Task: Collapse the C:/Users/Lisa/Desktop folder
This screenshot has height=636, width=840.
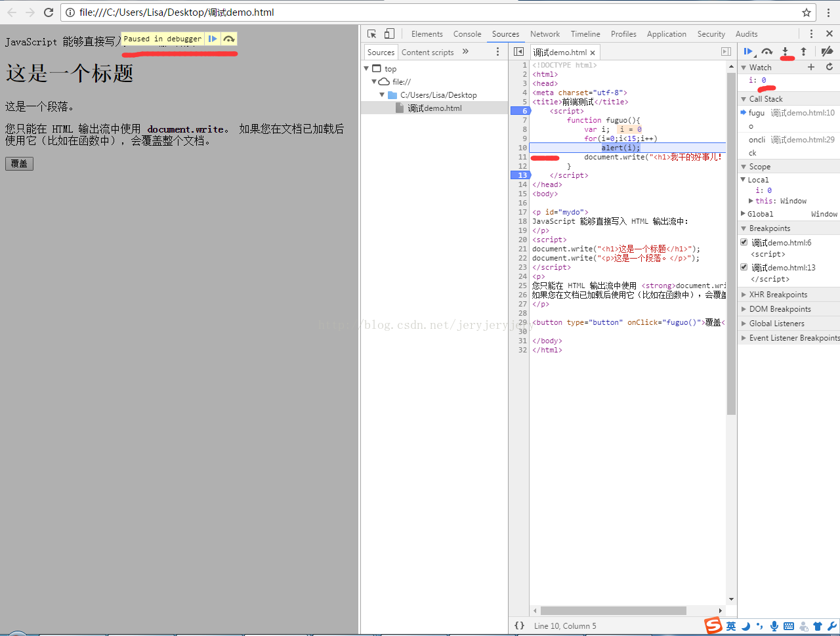Action: tap(382, 95)
